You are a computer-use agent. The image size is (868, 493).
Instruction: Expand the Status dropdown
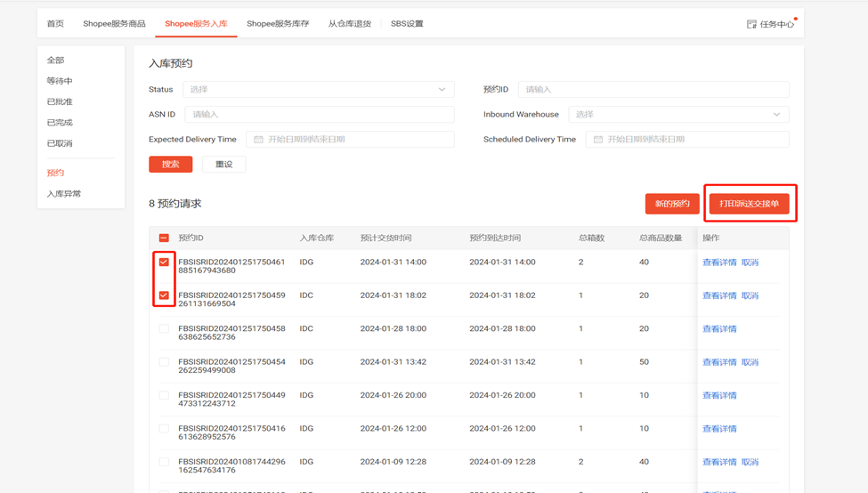pyautogui.click(x=318, y=90)
